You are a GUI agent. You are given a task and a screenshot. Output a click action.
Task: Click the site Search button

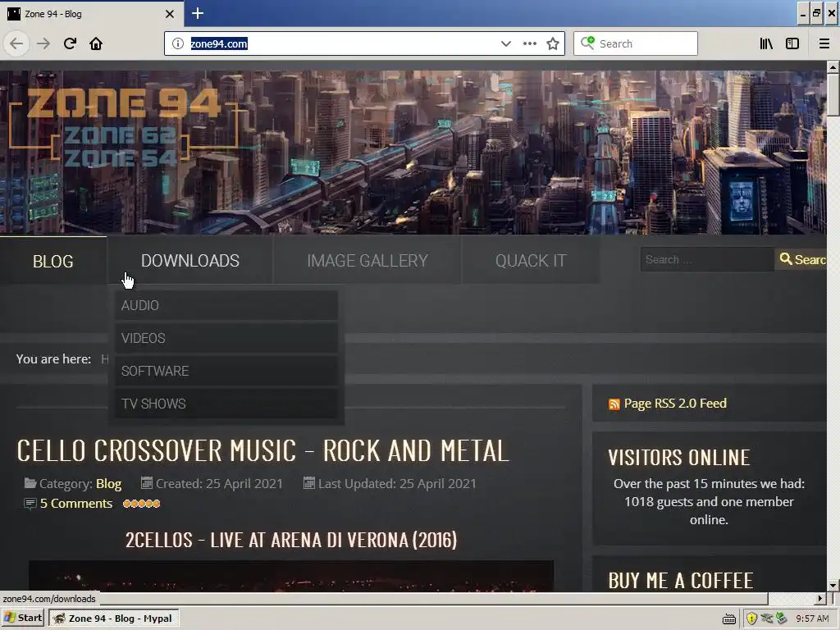point(801,259)
